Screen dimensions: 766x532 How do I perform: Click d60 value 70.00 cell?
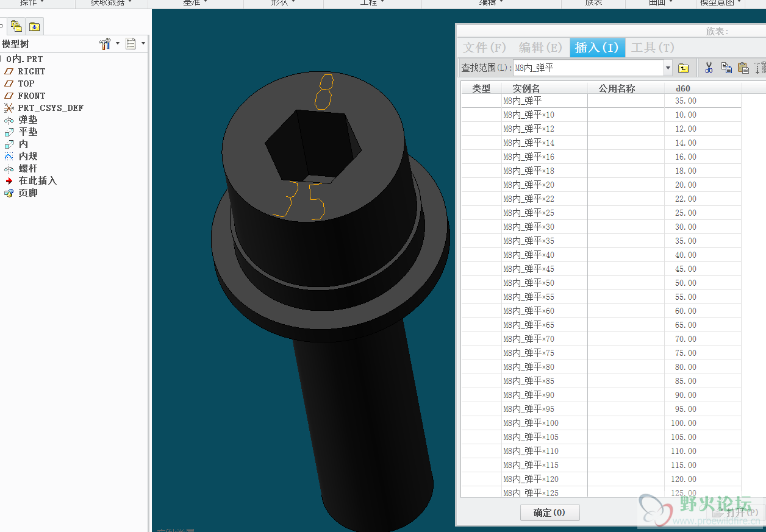coord(703,339)
